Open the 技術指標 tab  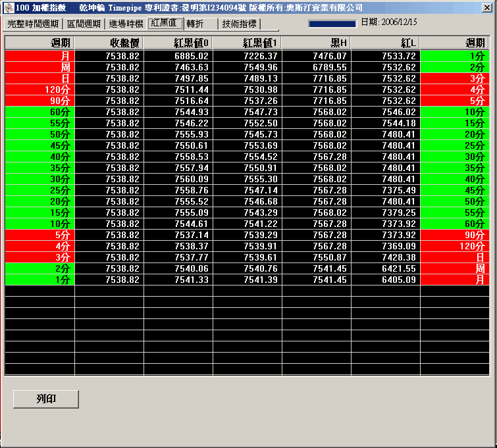(x=240, y=24)
